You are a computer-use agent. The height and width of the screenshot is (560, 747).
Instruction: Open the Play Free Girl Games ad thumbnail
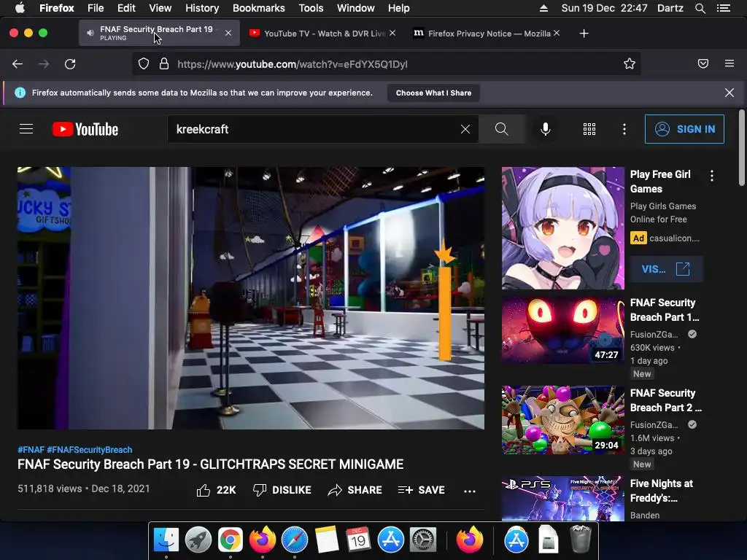[x=562, y=228]
